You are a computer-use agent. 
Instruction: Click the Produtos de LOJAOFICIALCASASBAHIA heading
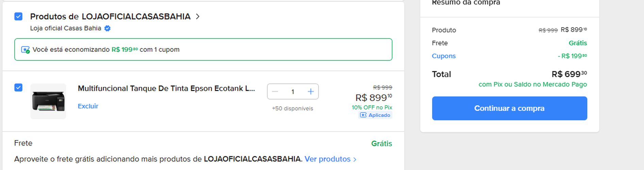tap(110, 17)
